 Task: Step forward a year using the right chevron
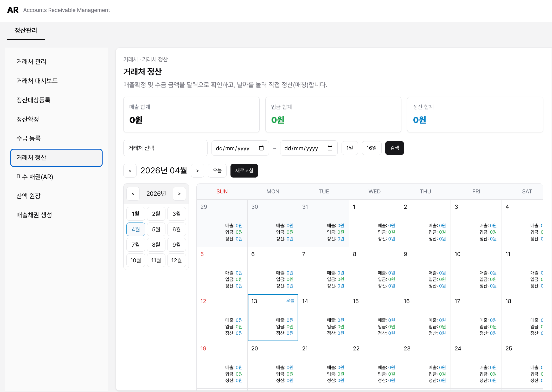coord(179,194)
